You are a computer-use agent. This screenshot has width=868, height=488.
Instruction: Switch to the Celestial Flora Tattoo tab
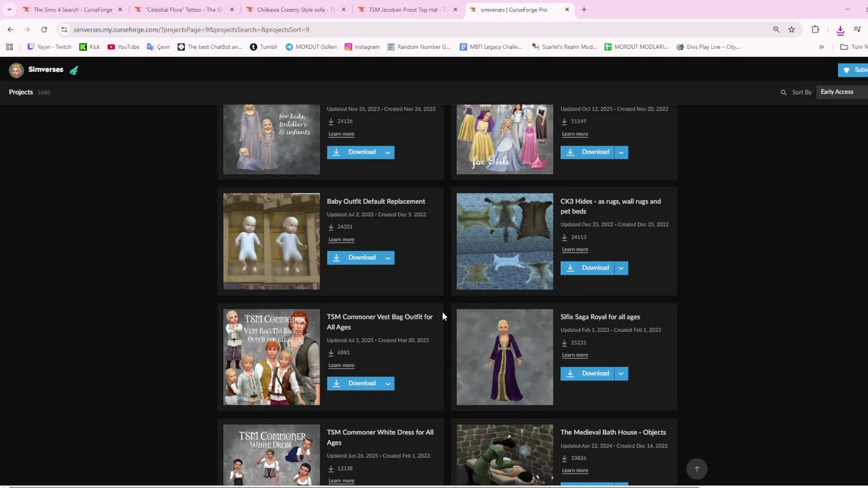tap(183, 9)
